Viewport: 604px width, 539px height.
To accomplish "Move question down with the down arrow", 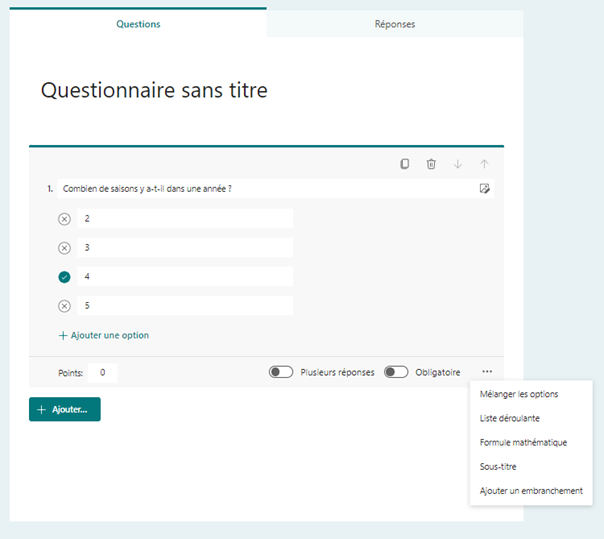I will [458, 164].
